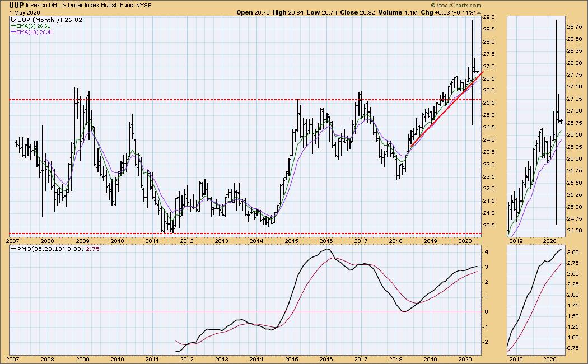Click the High 26.84 value

[x=288, y=13]
